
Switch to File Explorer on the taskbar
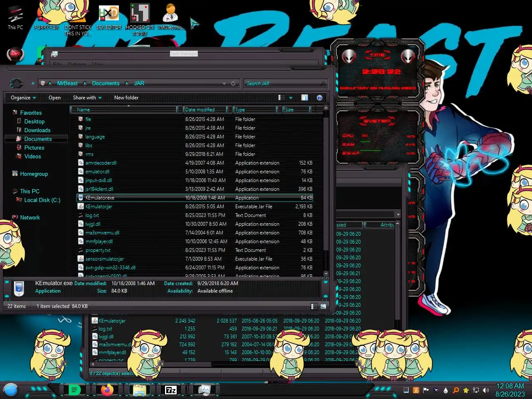[139, 390]
